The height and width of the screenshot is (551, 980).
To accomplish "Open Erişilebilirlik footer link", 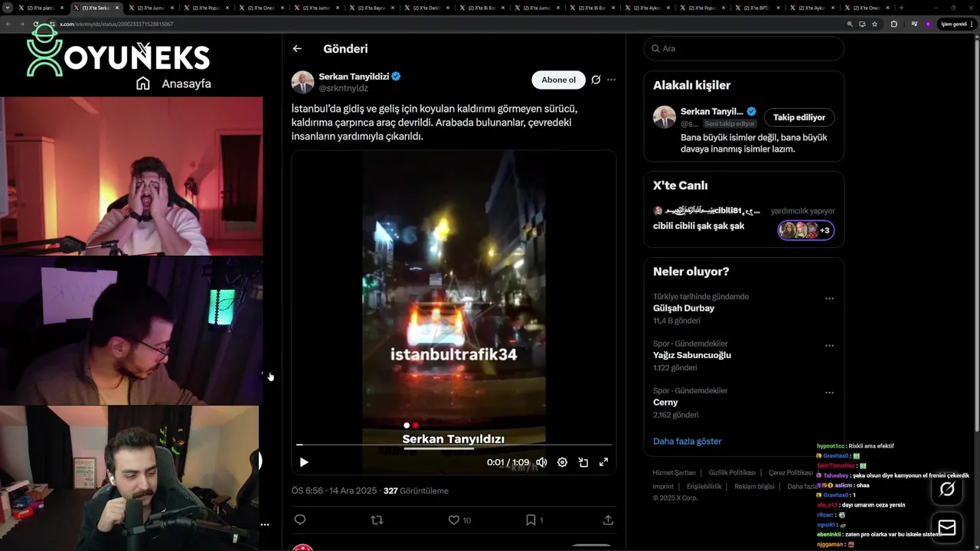I will point(704,486).
